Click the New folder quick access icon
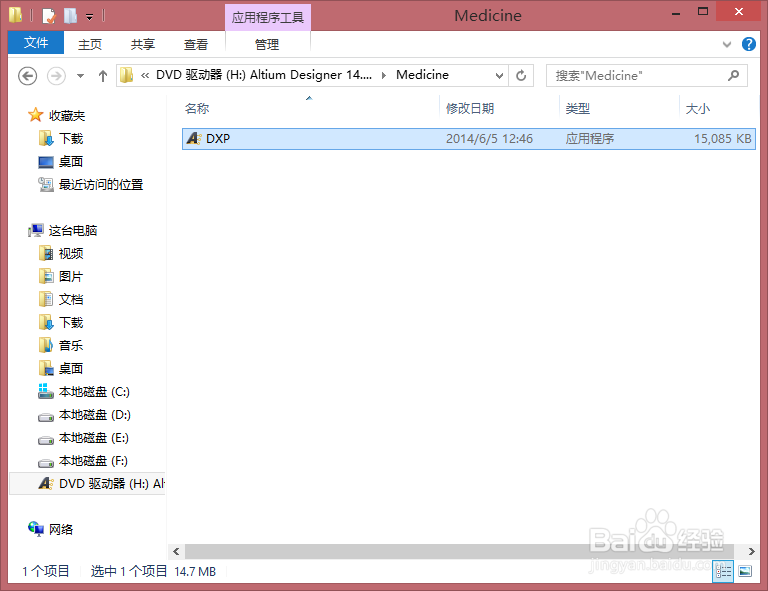The width and height of the screenshot is (768, 591). [x=71, y=16]
